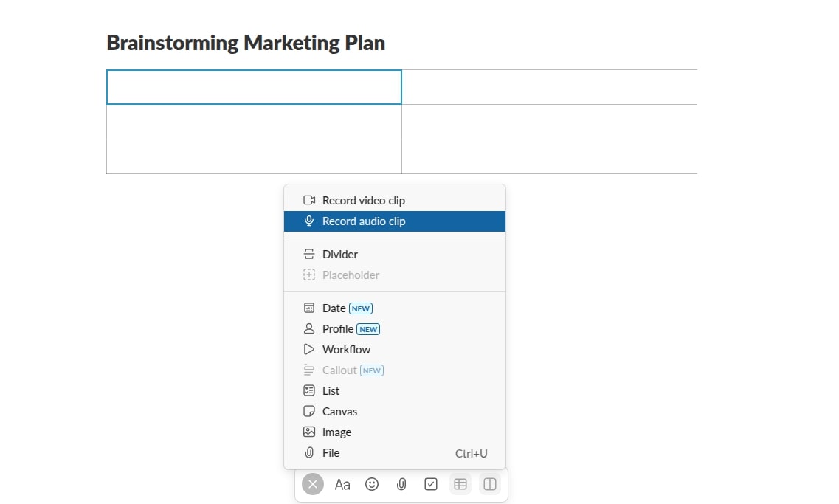Choose Canvas from the insert menu

[339, 412]
